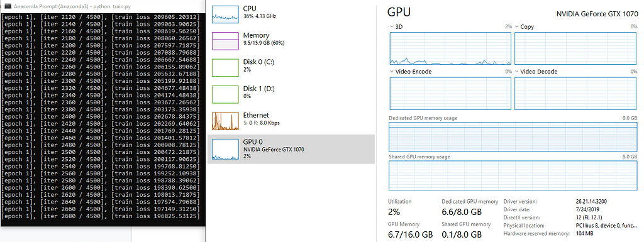Click the PCI bus 8 physical location value
The width and height of the screenshot is (644, 242).
(x=607, y=226)
